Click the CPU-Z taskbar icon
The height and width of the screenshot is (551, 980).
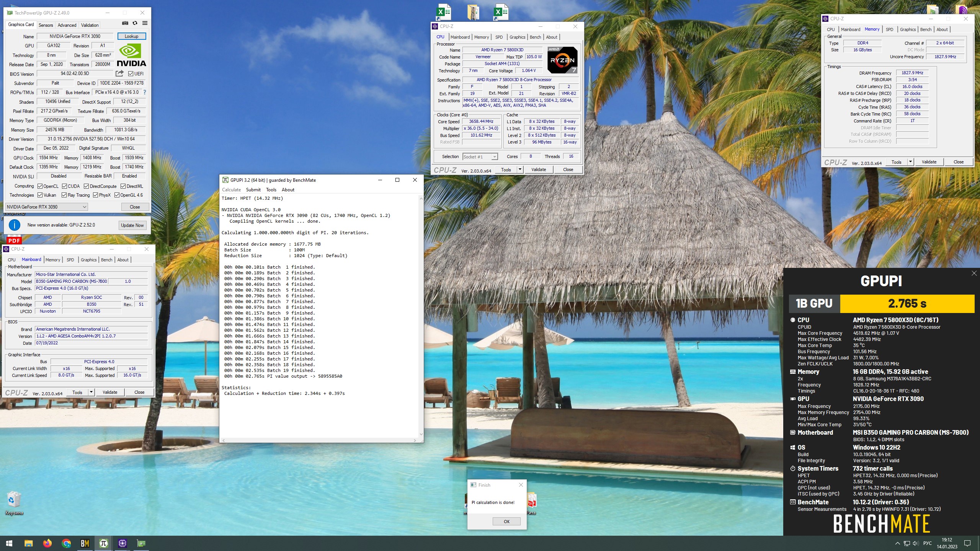[x=122, y=543]
